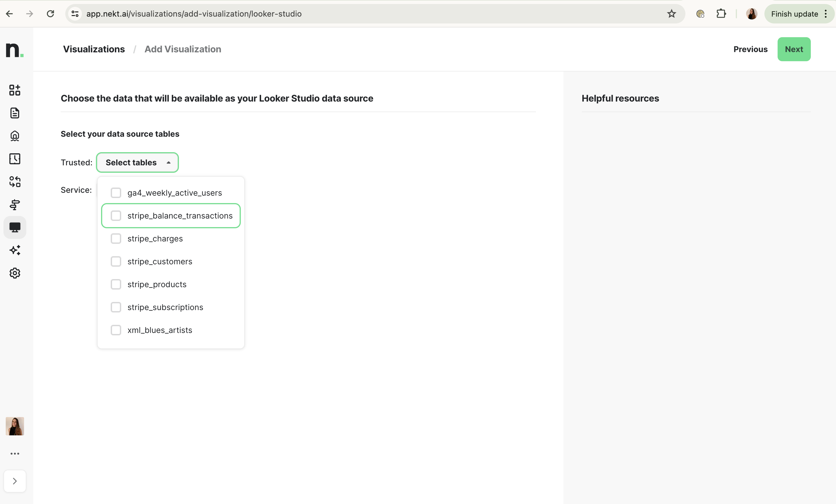Go back with browser back arrow

9,13
